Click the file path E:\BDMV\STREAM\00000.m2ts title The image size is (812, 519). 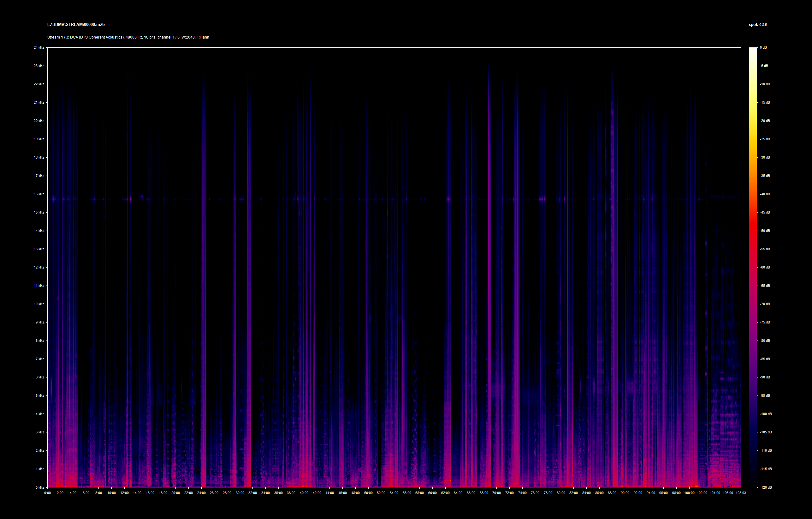(76, 24)
